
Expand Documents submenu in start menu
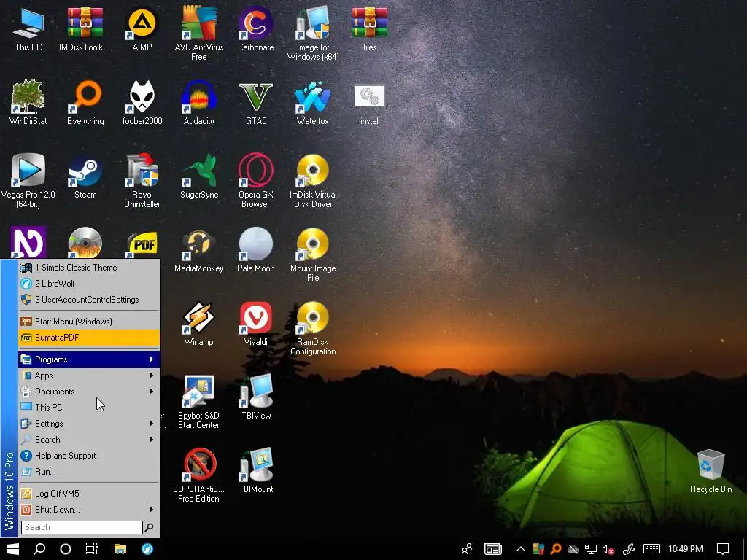click(x=89, y=392)
